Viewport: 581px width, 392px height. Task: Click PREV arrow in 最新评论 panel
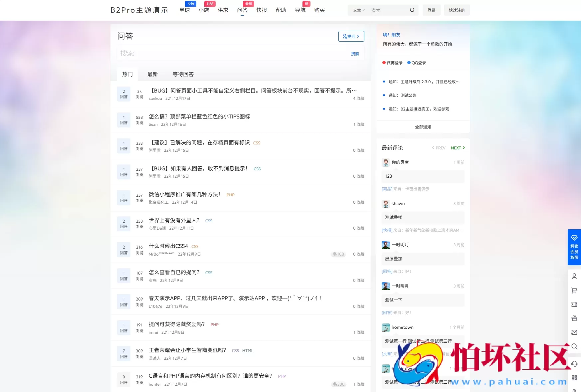(438, 148)
